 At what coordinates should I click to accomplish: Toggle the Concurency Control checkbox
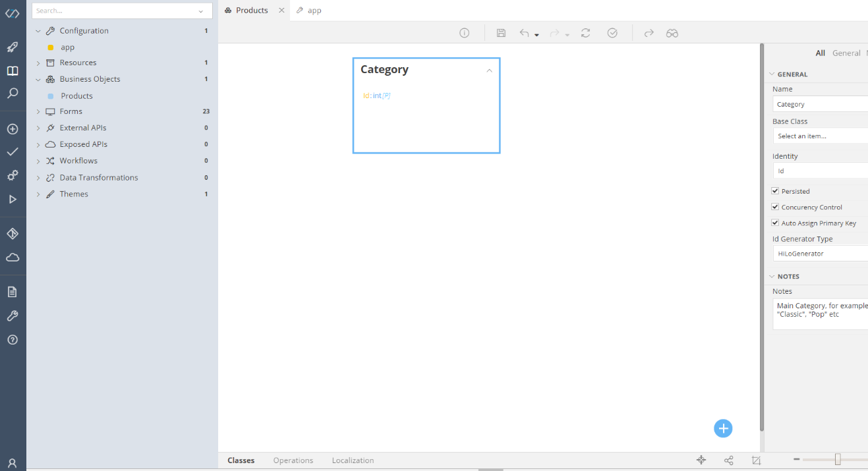pyautogui.click(x=775, y=207)
